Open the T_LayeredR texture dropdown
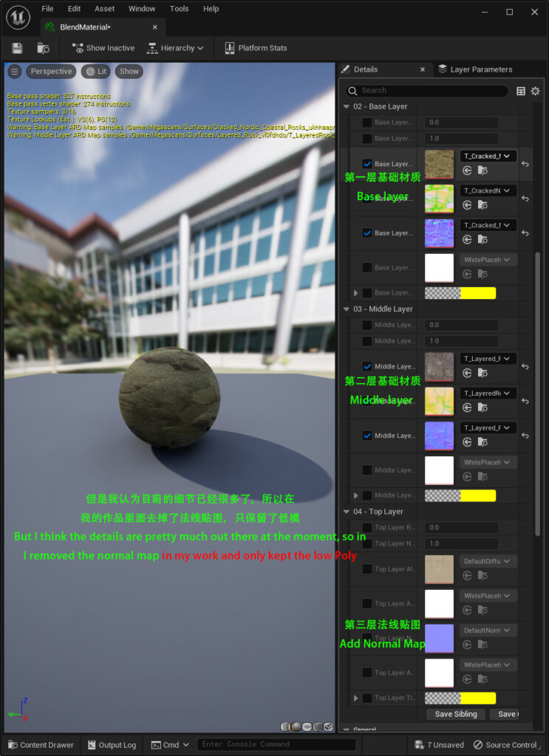The width and height of the screenshot is (549, 756). click(488, 393)
